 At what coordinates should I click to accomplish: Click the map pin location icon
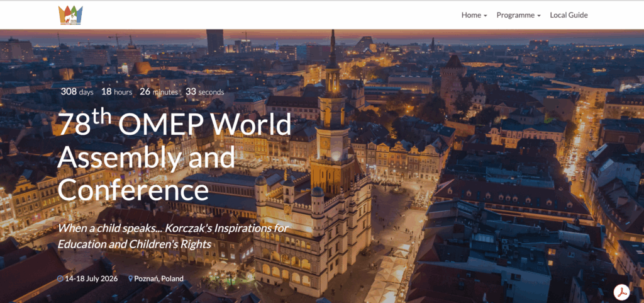(131, 278)
